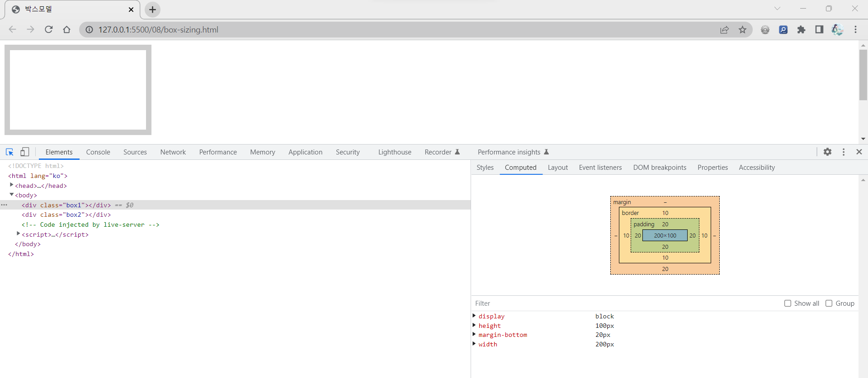The image size is (868, 378).
Task: Toggle the device toolbar
Action: point(25,152)
